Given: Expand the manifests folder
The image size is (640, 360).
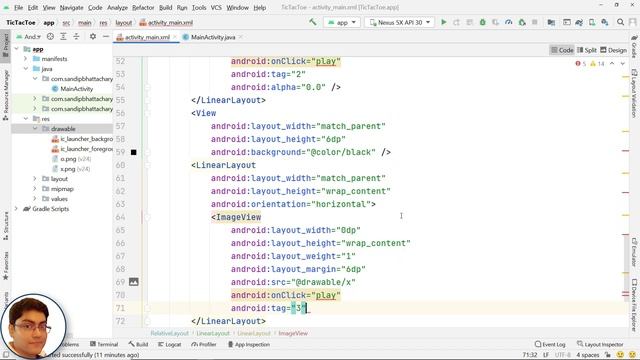Looking at the screenshot, I should pyautogui.click(x=25, y=59).
